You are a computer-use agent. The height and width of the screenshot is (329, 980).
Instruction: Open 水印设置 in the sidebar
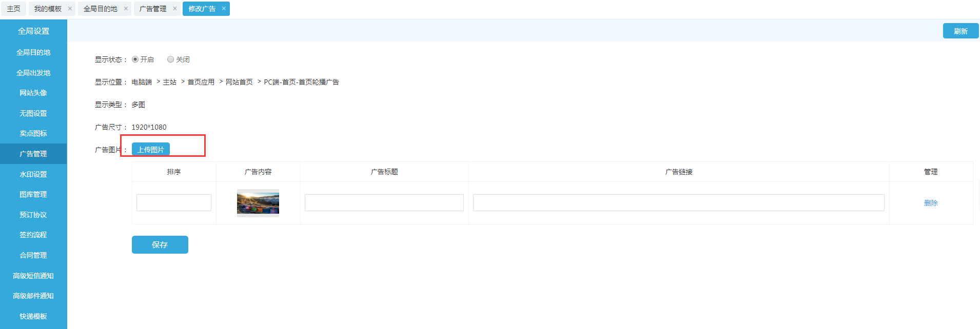[33, 174]
